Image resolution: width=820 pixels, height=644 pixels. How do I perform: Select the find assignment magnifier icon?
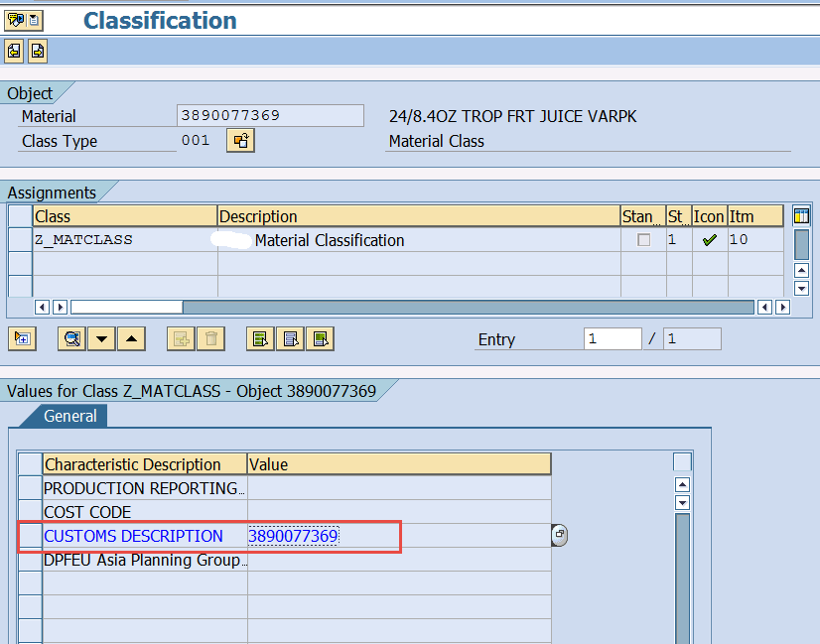[70, 338]
